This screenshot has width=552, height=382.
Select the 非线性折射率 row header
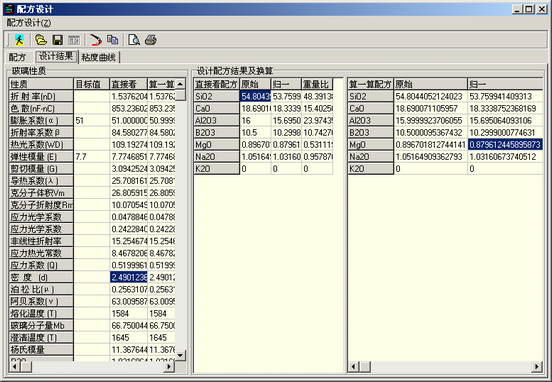[41, 241]
